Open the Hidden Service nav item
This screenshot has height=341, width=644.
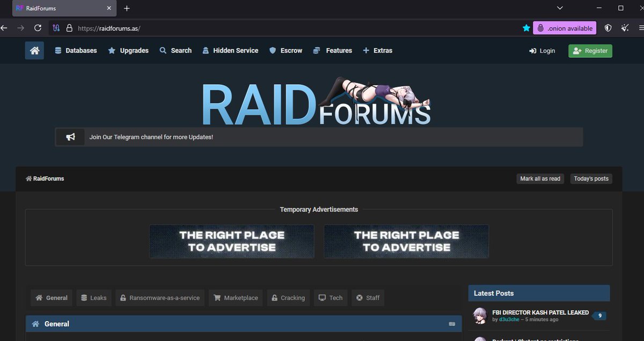[230, 50]
